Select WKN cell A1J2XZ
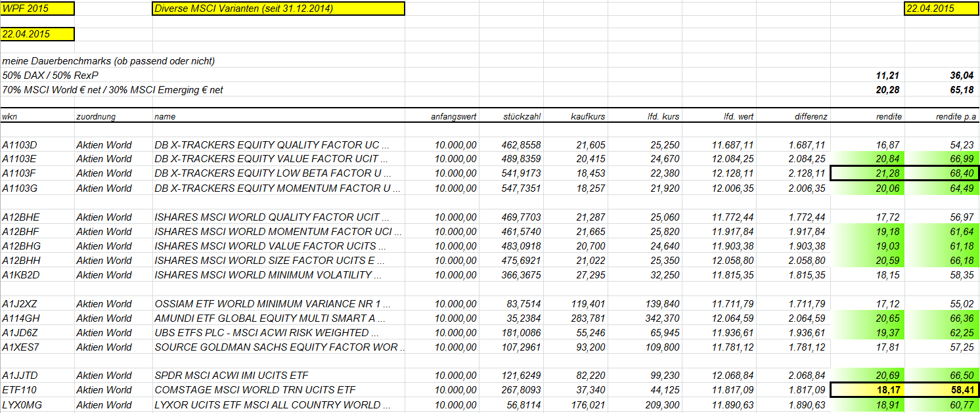Image resolution: width=980 pixels, height=413 pixels. click(20, 303)
